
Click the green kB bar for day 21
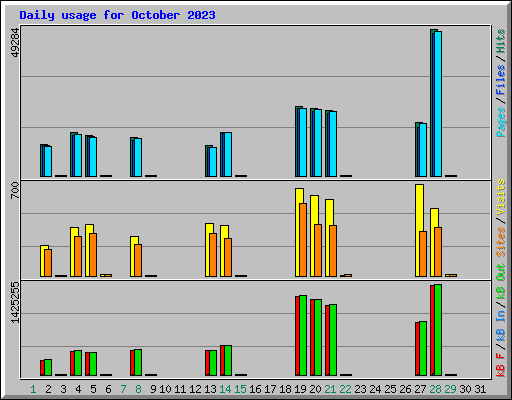(333, 340)
